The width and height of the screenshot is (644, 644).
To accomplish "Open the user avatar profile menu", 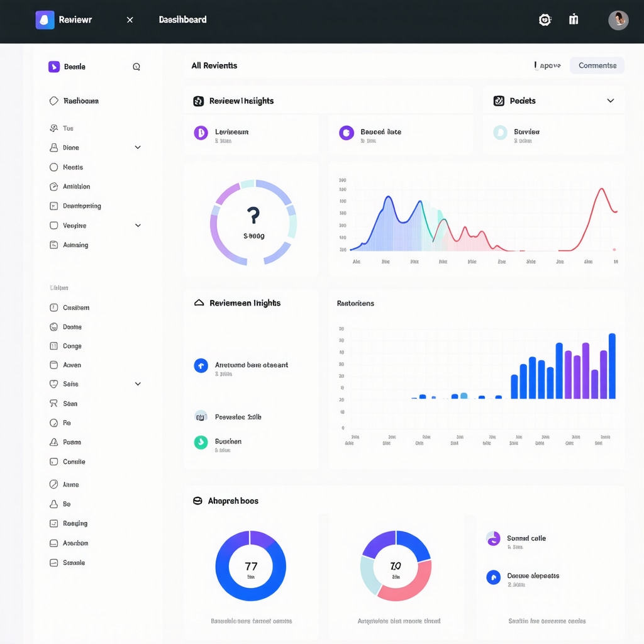I will coord(618,20).
